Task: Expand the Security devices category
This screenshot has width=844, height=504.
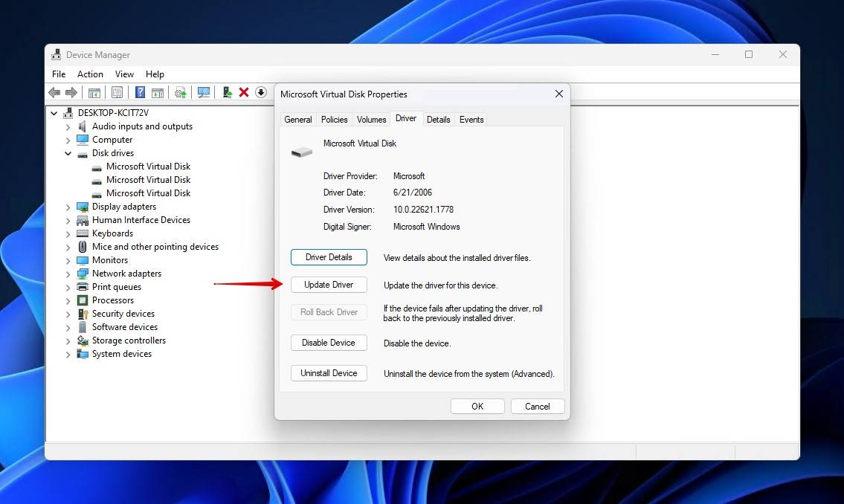Action: coord(68,314)
